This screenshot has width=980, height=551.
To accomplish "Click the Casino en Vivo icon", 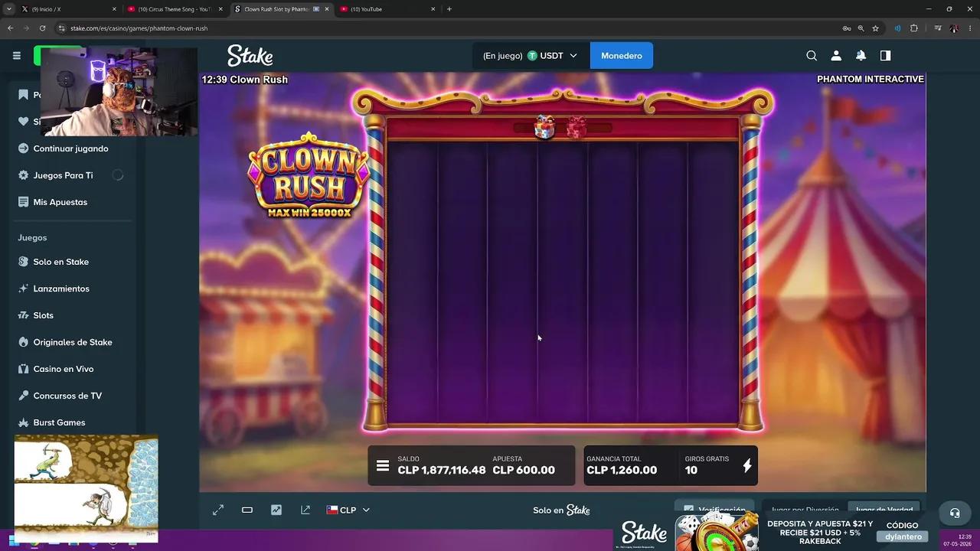I will tap(24, 369).
